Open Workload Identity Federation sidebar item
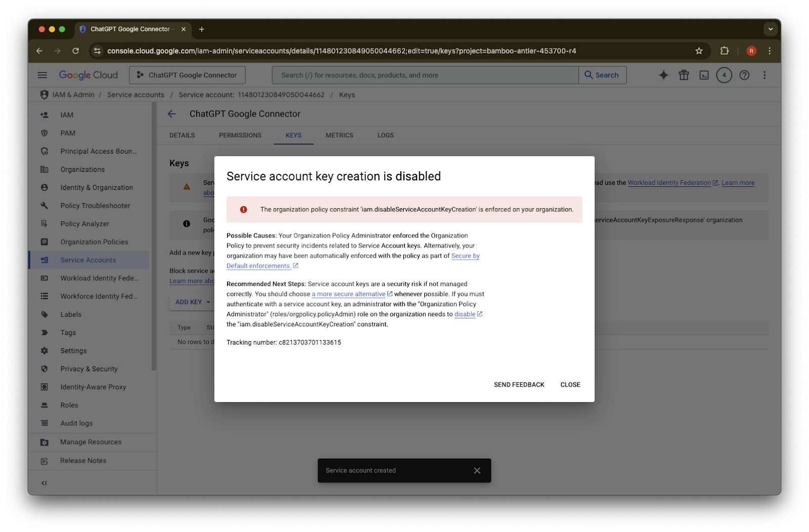This screenshot has width=809, height=532. point(99,278)
